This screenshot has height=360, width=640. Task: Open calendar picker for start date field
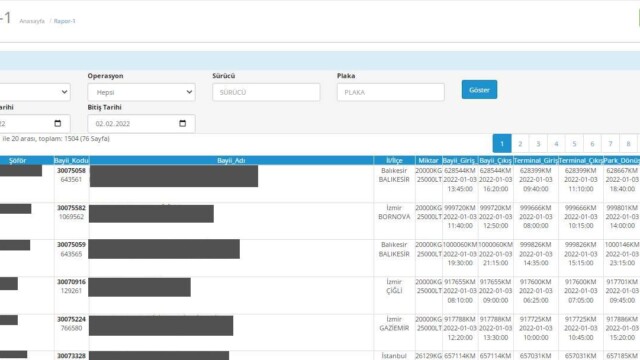click(58, 123)
